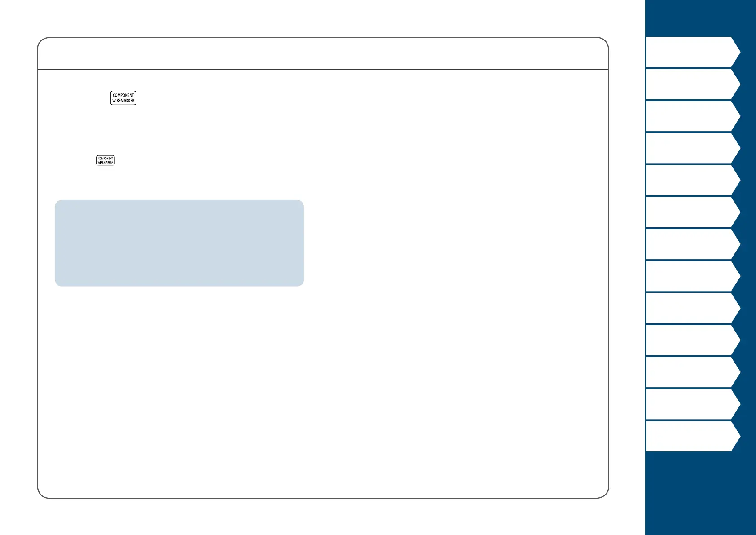Screen dimensions: 756x535
Task: Select the third arrow tab in sidebar
Action: click(x=693, y=116)
